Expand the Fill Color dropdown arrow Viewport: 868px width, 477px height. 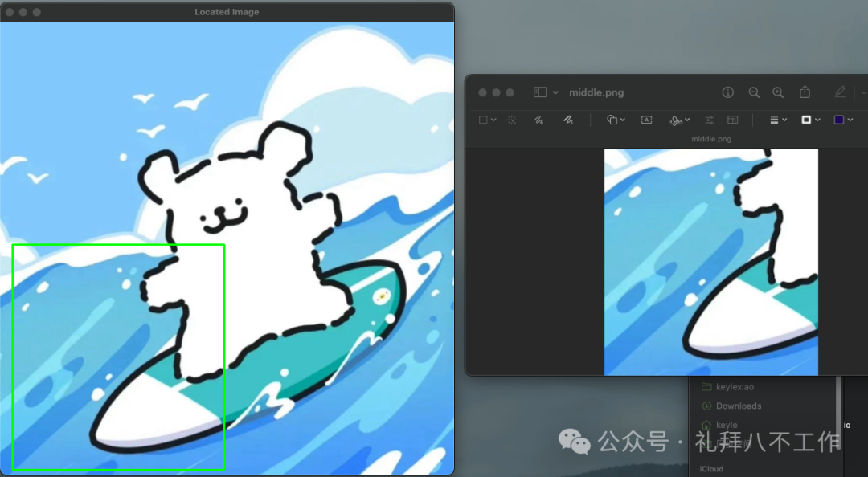point(850,120)
